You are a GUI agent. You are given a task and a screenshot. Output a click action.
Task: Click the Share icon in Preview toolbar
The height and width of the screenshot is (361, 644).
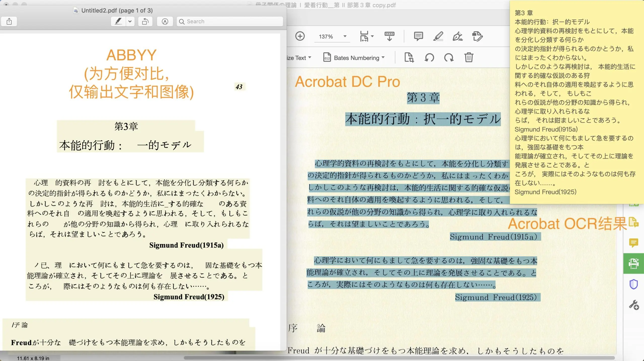click(9, 21)
